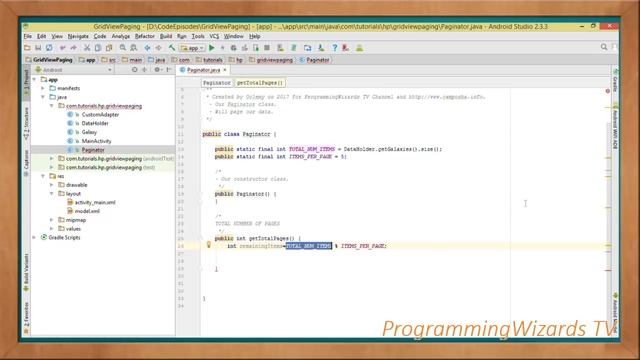Click the Hide icon on the Project panel header

pos(169,70)
